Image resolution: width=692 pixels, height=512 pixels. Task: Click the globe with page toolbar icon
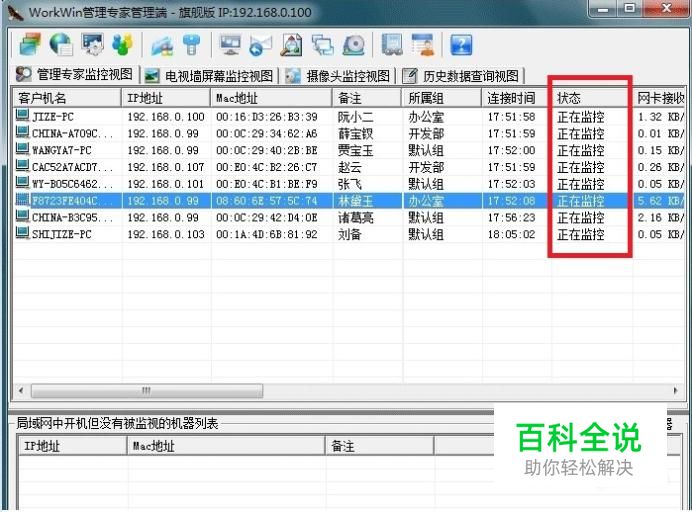click(x=61, y=45)
